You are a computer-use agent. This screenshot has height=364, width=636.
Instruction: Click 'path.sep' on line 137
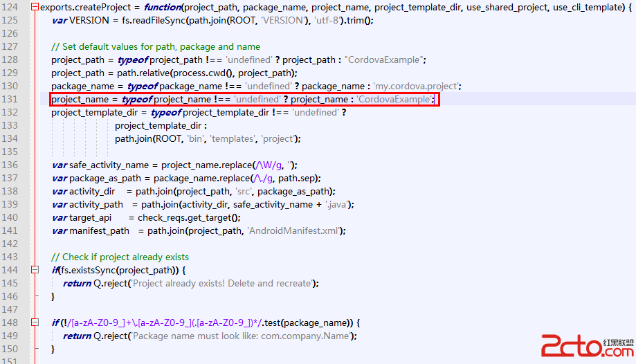[x=296, y=178]
